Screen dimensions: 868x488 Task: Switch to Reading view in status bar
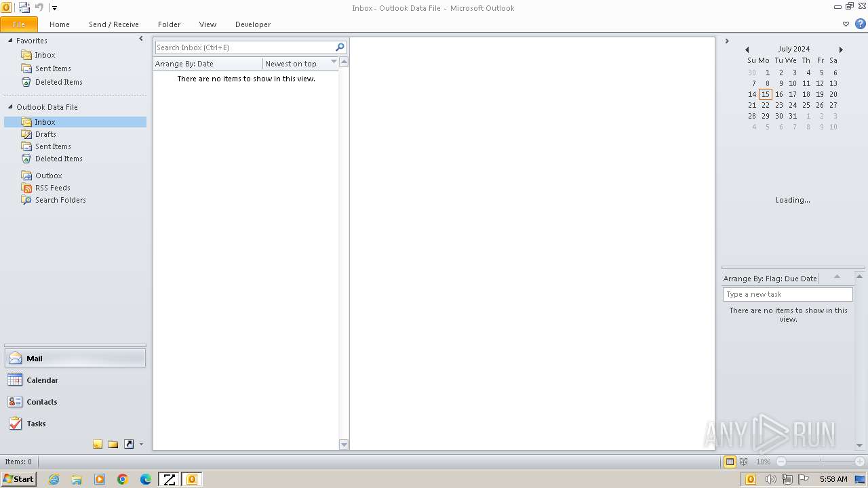(744, 462)
